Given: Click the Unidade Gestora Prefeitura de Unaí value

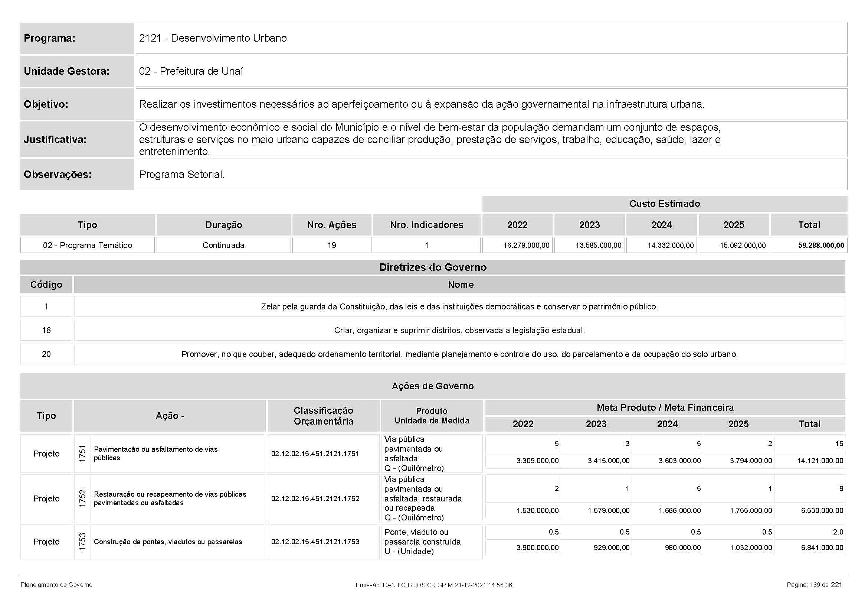Looking at the screenshot, I should pyautogui.click(x=191, y=71).
